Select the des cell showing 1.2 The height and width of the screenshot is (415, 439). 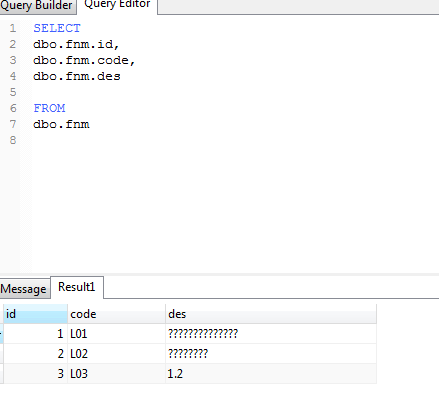point(271,374)
